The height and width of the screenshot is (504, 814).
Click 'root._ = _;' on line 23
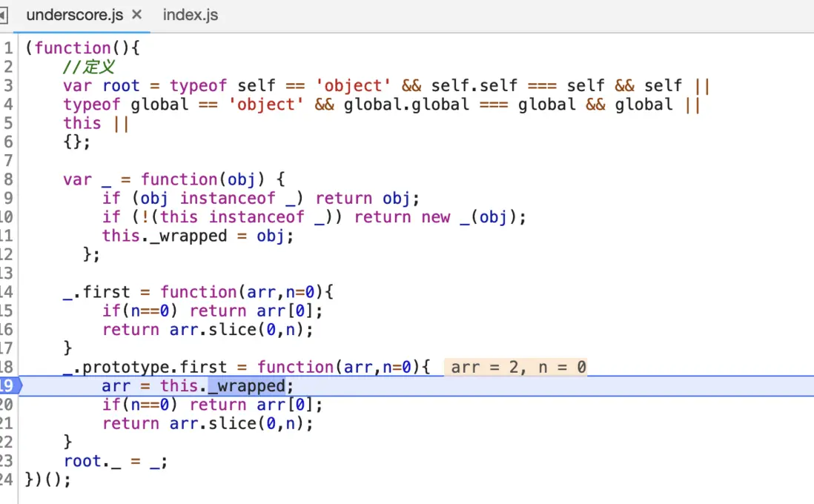115,462
